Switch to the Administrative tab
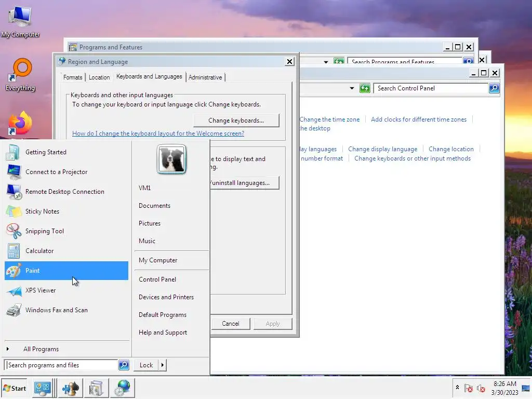Screen dimensions: 532x399 coord(205,77)
